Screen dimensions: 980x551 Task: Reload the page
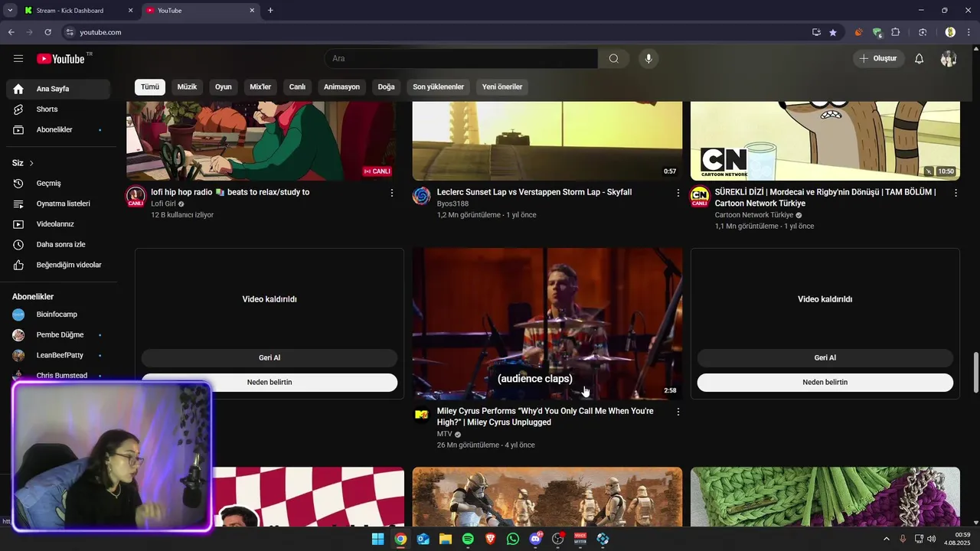47,32
